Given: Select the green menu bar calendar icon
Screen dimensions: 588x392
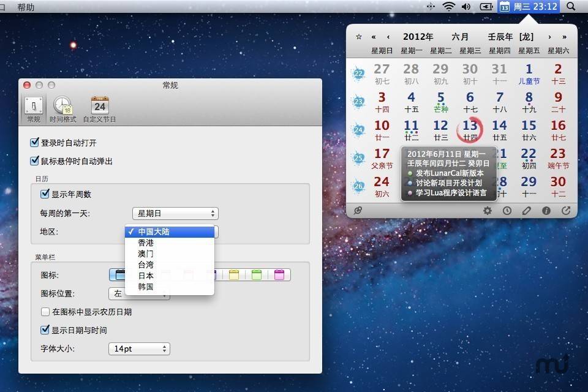Looking at the screenshot, I should [x=257, y=274].
